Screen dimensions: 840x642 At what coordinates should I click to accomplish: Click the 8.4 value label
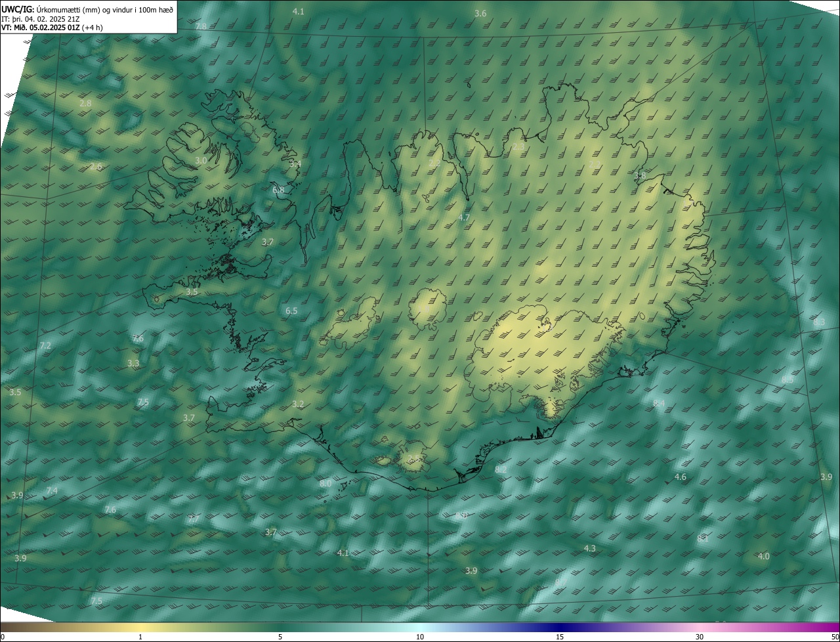[x=659, y=403]
